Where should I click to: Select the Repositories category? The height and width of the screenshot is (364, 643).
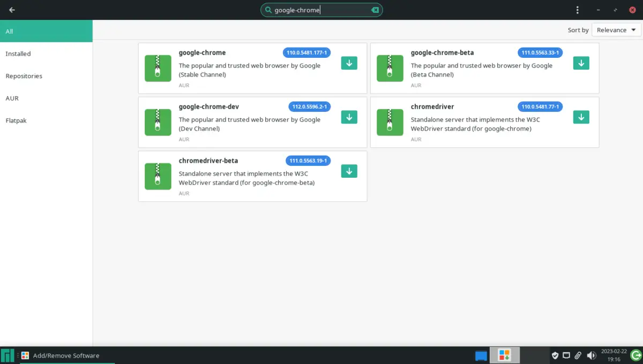tap(46, 76)
